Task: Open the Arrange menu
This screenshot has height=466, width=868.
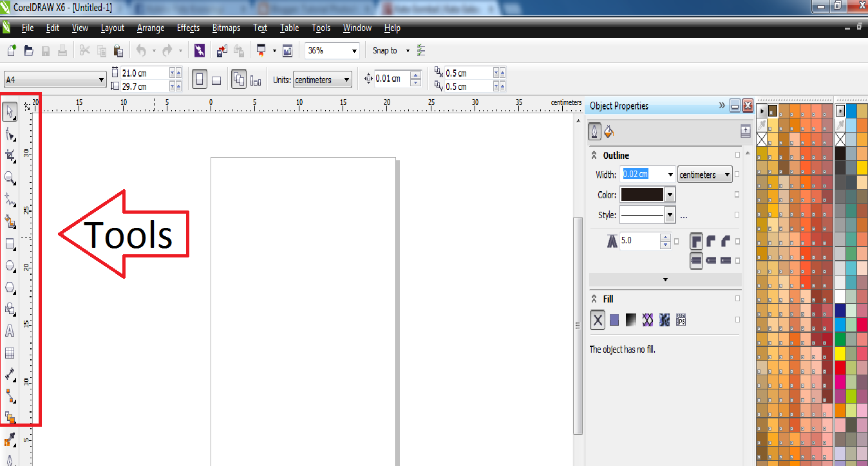Action: click(x=150, y=28)
